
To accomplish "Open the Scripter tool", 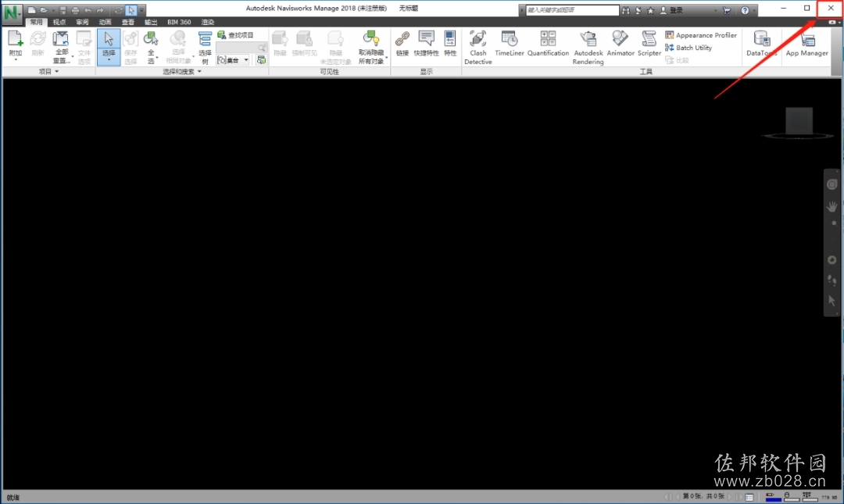I will click(649, 43).
